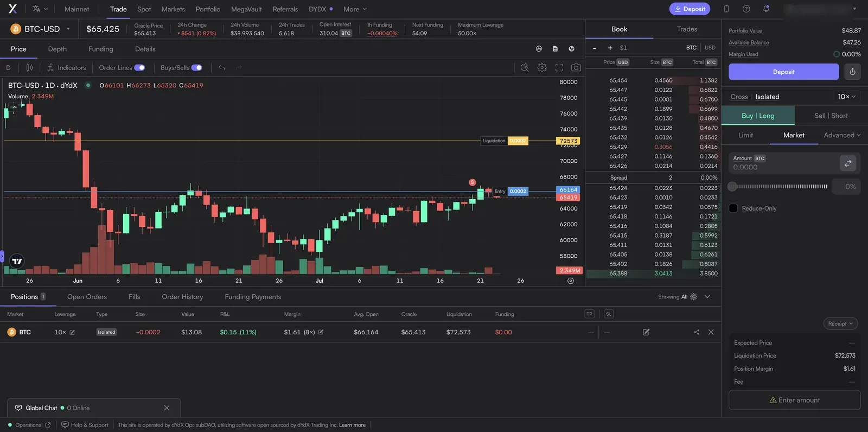Open the Markets page
The height and width of the screenshot is (432, 868).
pyautogui.click(x=173, y=9)
